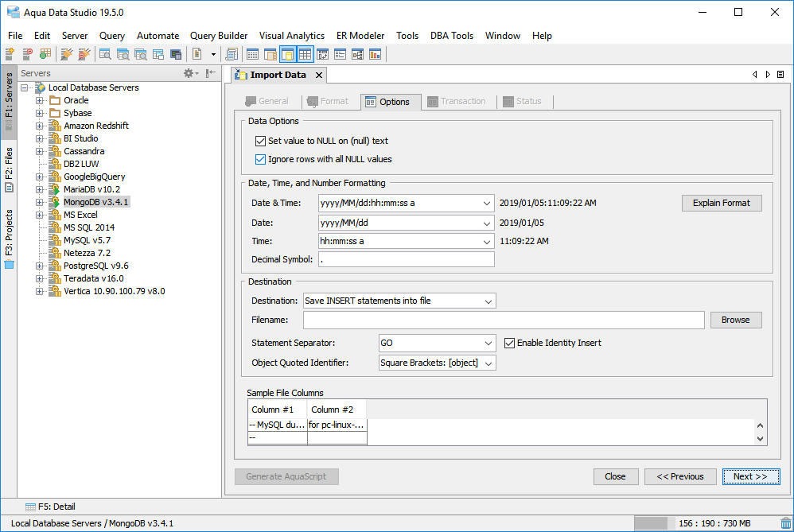Click the second query window magnifier icon

tap(123, 54)
